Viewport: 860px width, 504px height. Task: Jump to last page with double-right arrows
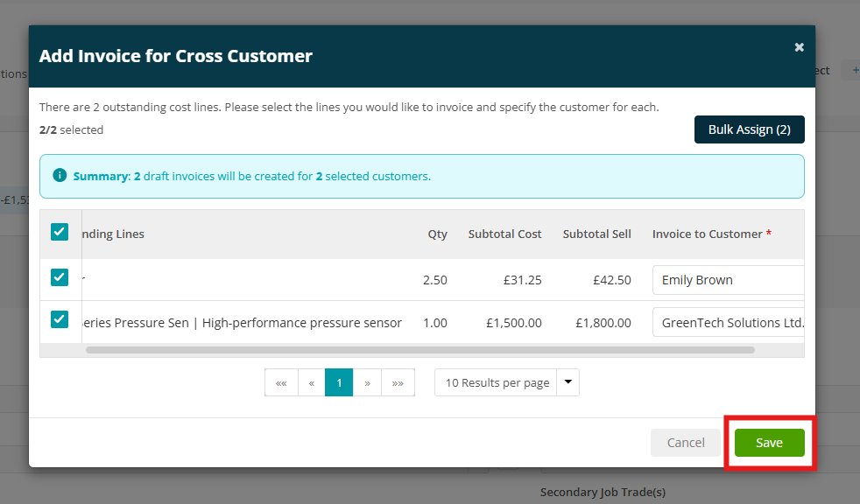click(x=398, y=382)
